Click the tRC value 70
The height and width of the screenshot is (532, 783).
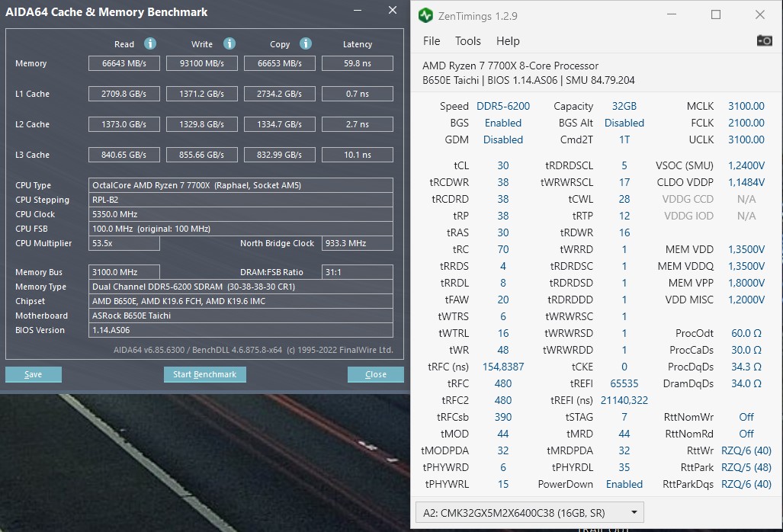[x=503, y=249]
